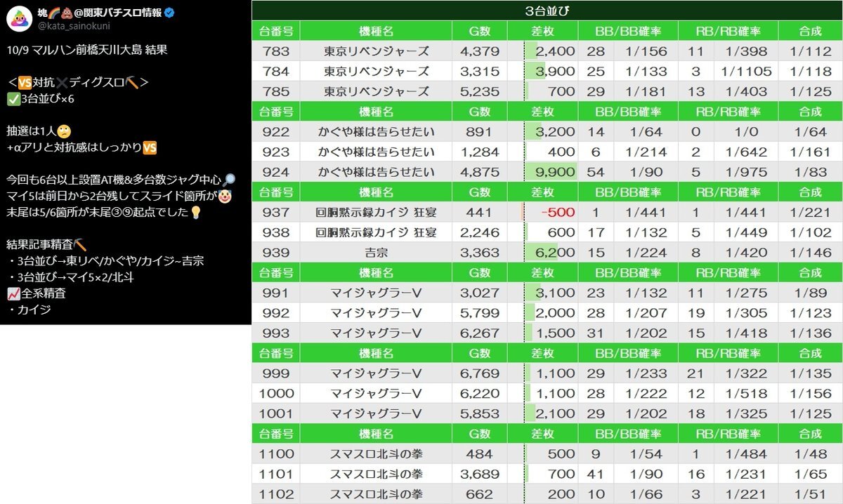Click machine number 991
This screenshot has width=843, height=504.
[x=276, y=293]
